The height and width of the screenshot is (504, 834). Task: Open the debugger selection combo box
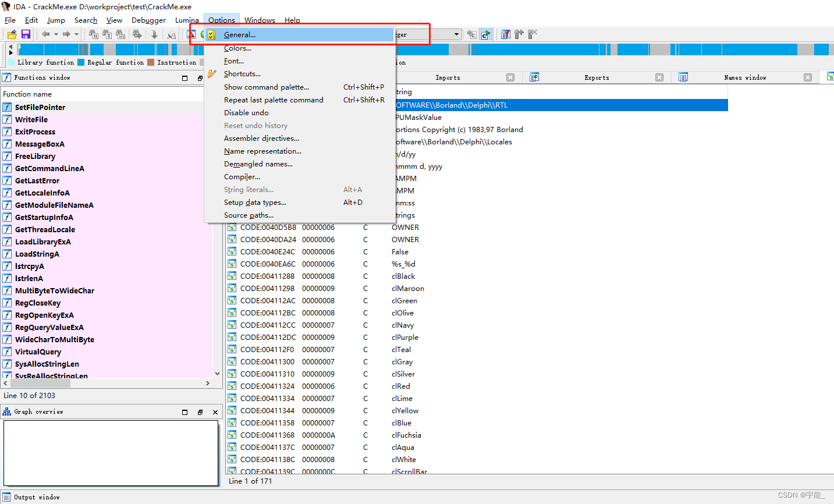pos(429,34)
